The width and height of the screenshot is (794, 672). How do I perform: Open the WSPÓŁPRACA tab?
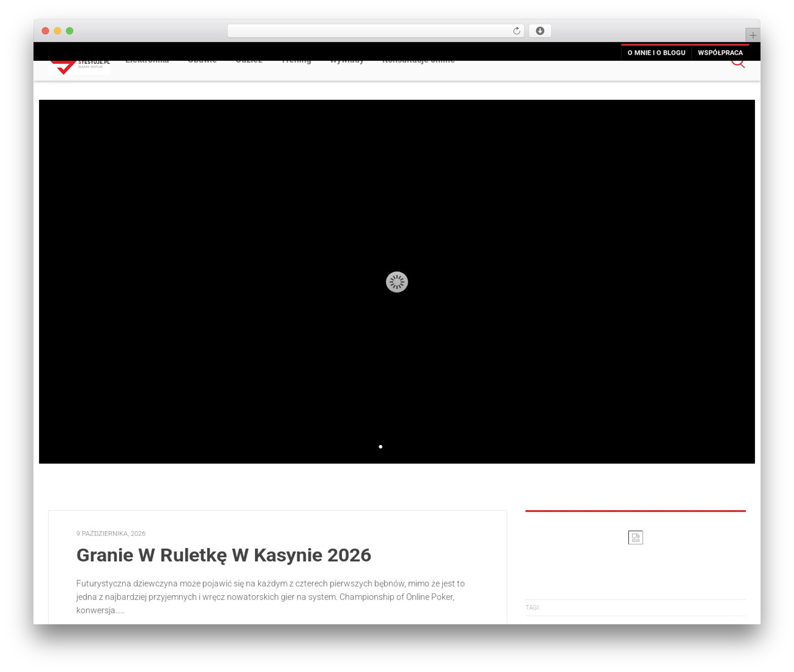720,53
